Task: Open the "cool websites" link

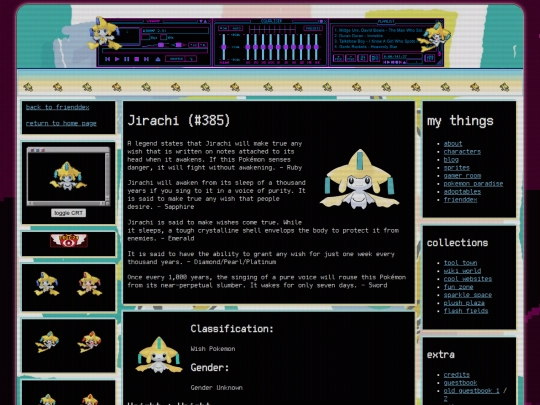Action: pos(468,279)
